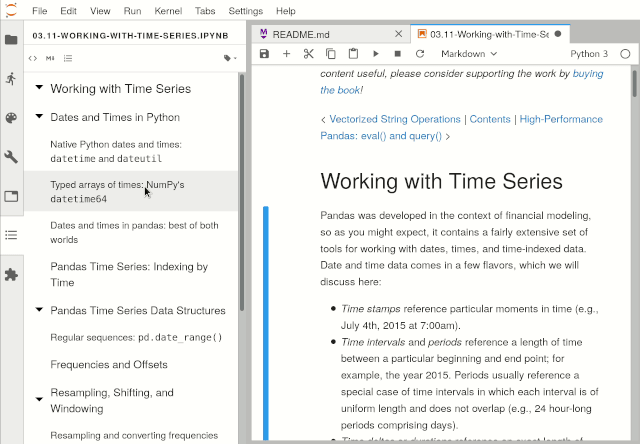
Task: Open High-Performance Pandas eval() and query() link
Action: coord(462,127)
